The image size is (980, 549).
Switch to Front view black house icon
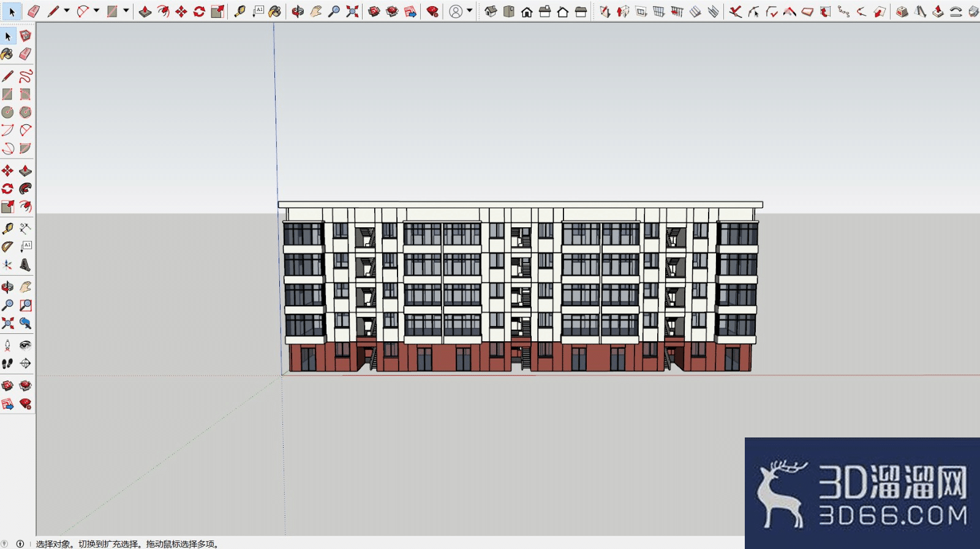click(x=527, y=11)
